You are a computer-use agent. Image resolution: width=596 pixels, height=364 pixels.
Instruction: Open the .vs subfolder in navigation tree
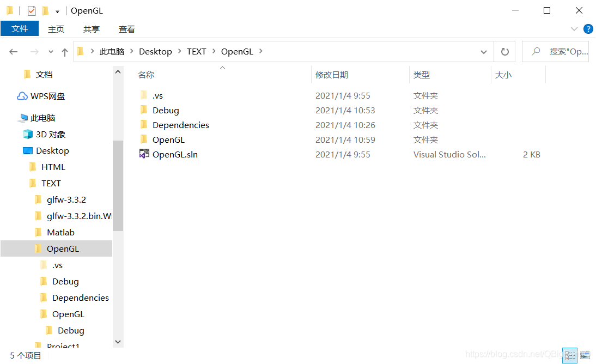tap(57, 265)
